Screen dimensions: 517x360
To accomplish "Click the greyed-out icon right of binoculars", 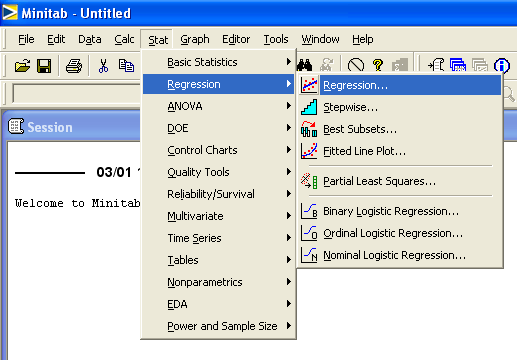I will pos(327,65).
